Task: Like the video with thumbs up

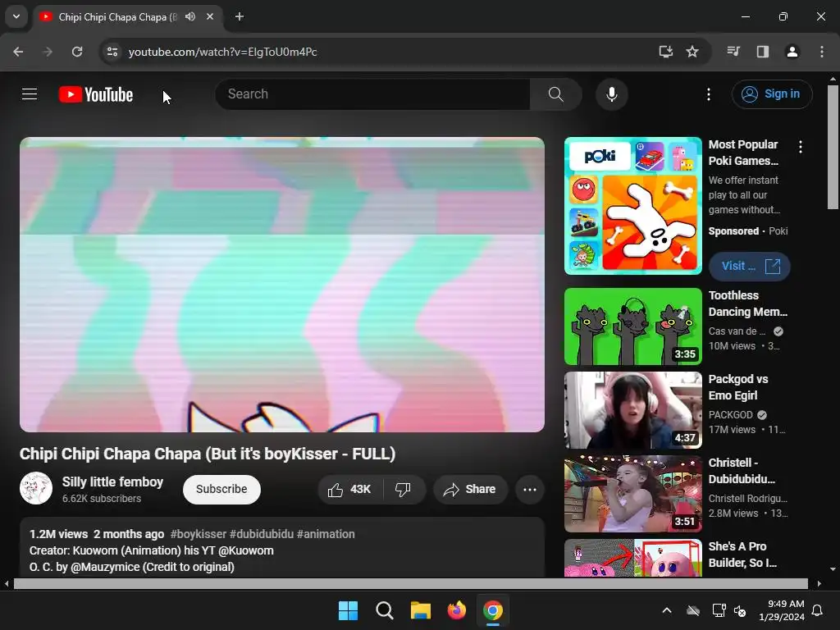Action: [350, 489]
